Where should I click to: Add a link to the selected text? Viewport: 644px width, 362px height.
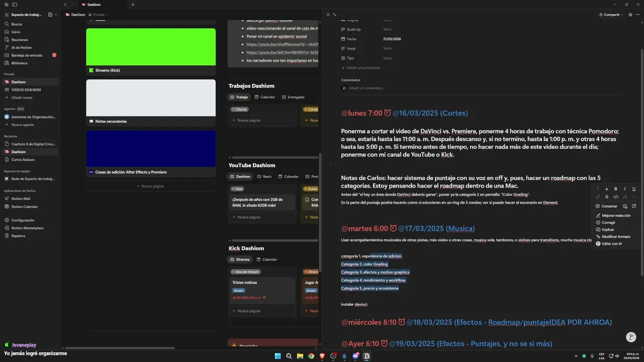[598, 197]
